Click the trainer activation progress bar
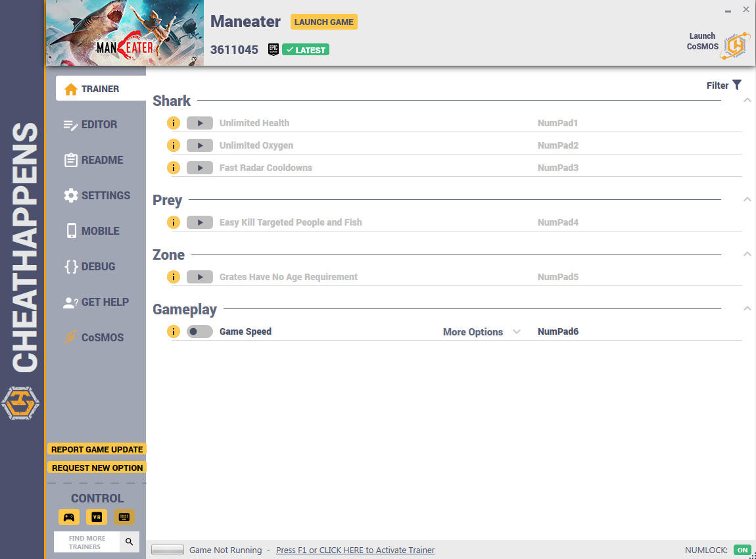Image resolution: width=756 pixels, height=559 pixels. pos(167,550)
